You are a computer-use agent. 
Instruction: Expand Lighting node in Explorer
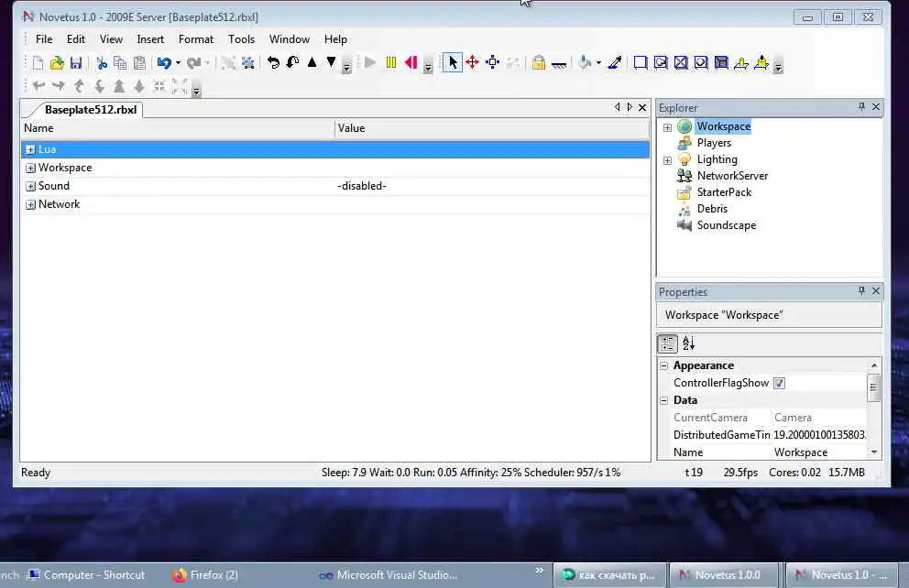pos(667,160)
